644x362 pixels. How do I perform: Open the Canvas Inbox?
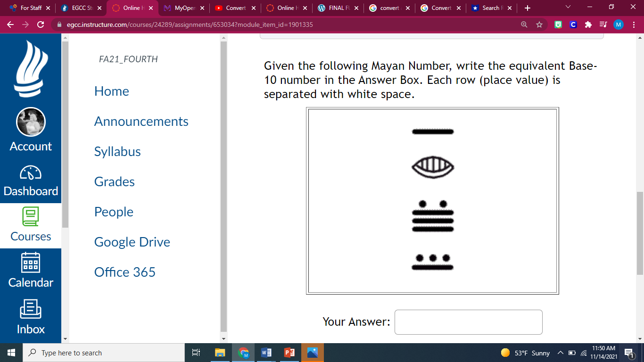[31, 317]
